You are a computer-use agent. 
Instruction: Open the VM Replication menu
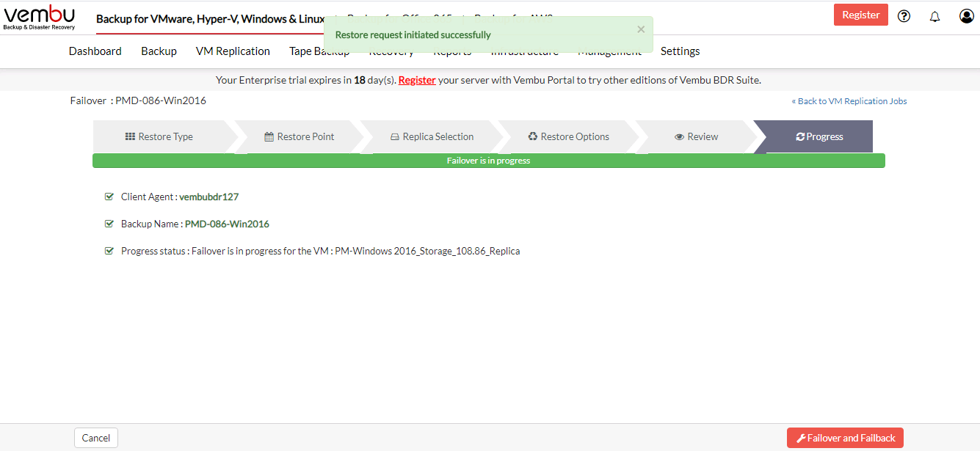tap(233, 51)
